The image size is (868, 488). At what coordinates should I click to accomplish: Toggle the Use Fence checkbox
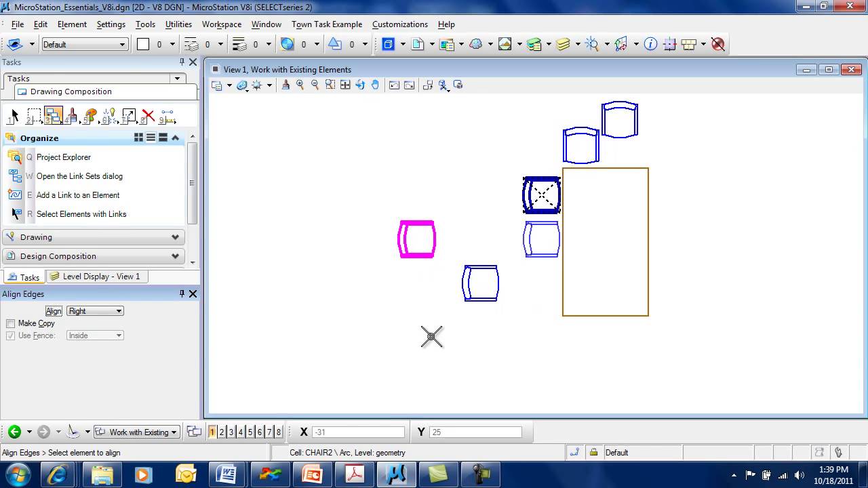point(10,335)
